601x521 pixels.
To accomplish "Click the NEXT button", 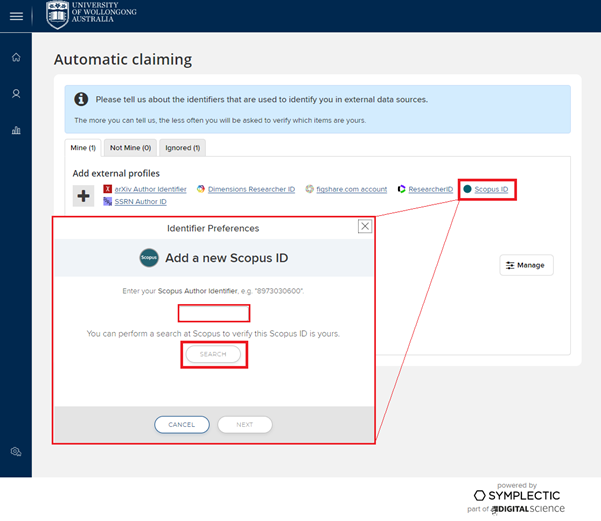I will pos(245,425).
